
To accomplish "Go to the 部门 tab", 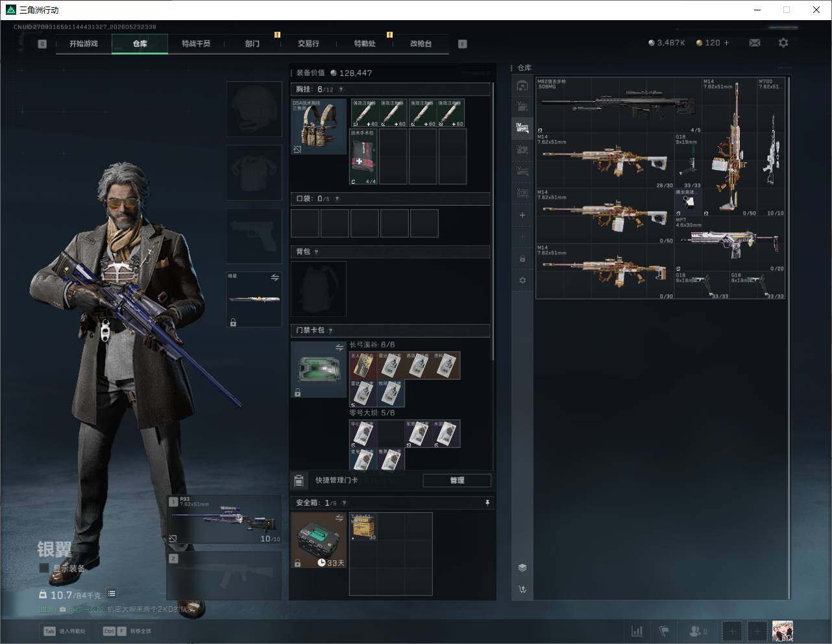I will tap(252, 43).
